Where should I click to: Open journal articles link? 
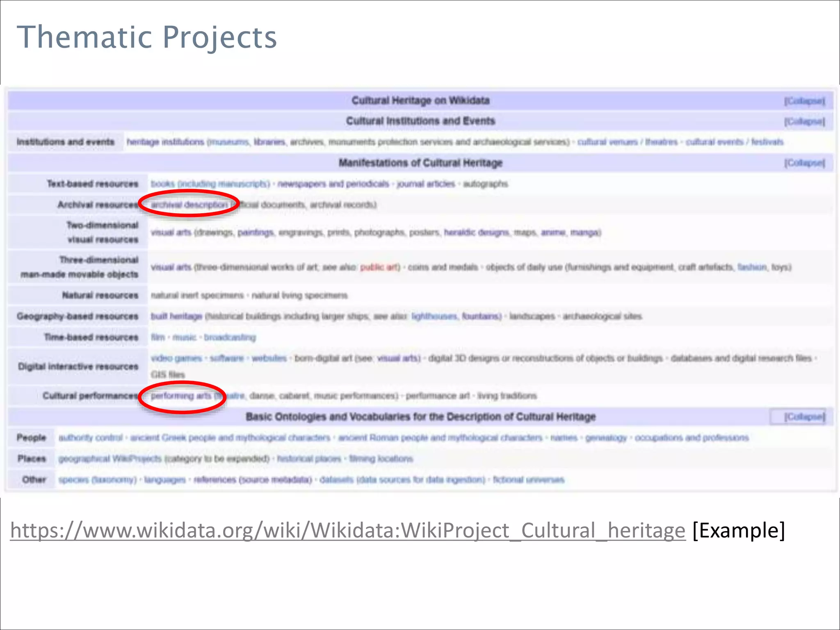[x=426, y=184]
